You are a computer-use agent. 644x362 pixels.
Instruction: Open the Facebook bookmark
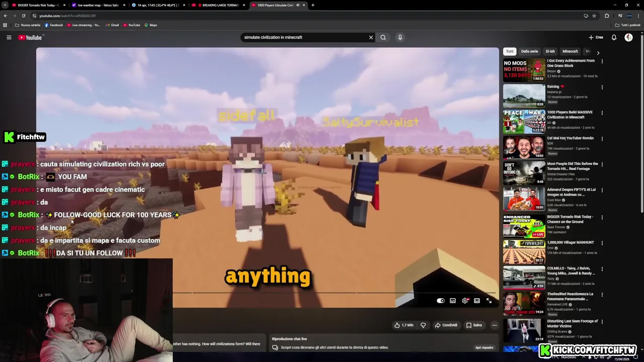pyautogui.click(x=54, y=25)
